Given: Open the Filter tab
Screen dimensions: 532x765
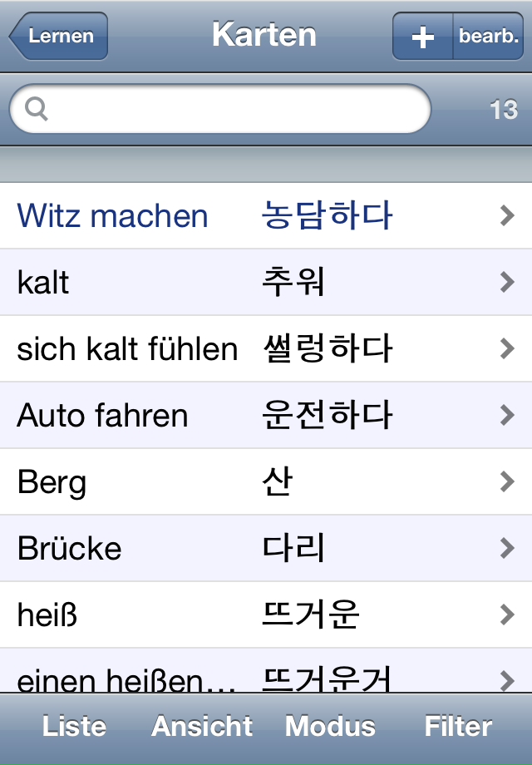Looking at the screenshot, I should [x=458, y=726].
